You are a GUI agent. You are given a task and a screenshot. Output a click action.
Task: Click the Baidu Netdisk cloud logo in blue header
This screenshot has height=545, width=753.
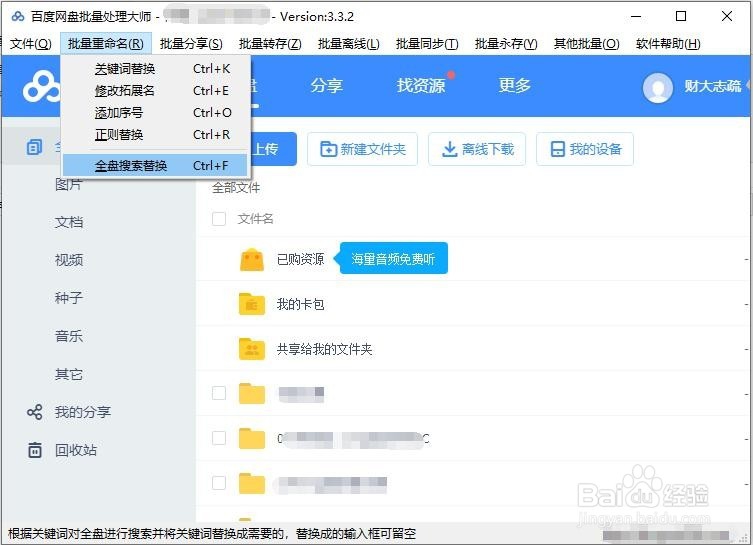coord(42,86)
